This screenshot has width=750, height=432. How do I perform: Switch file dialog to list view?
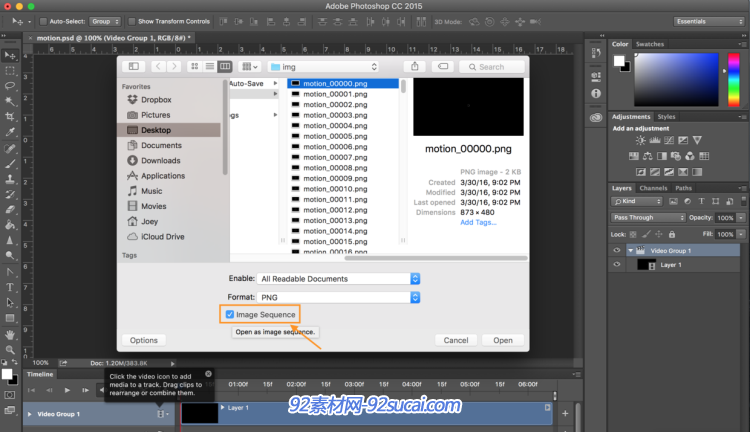coord(210,66)
